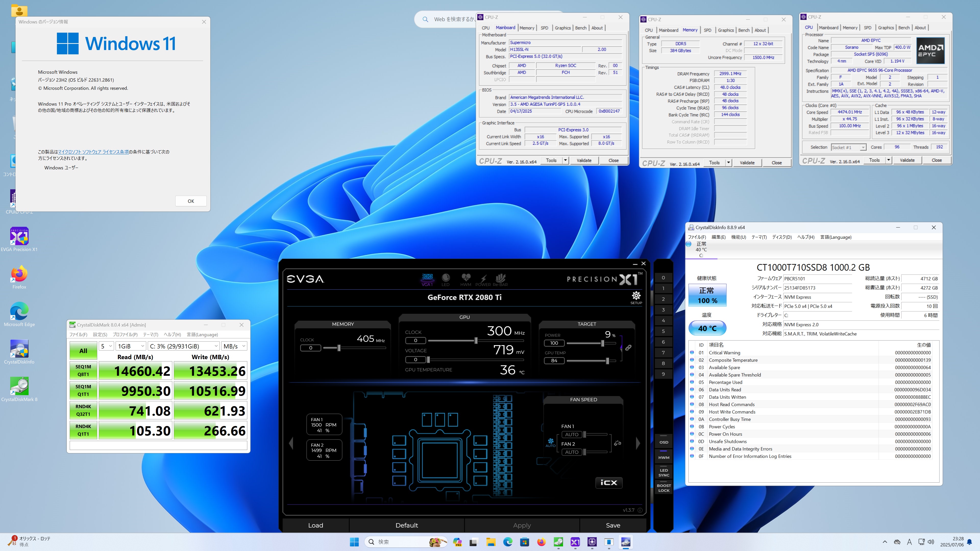Click the Firefox icon in the taskbar
Image resolution: width=980 pixels, height=551 pixels.
pyautogui.click(x=541, y=542)
